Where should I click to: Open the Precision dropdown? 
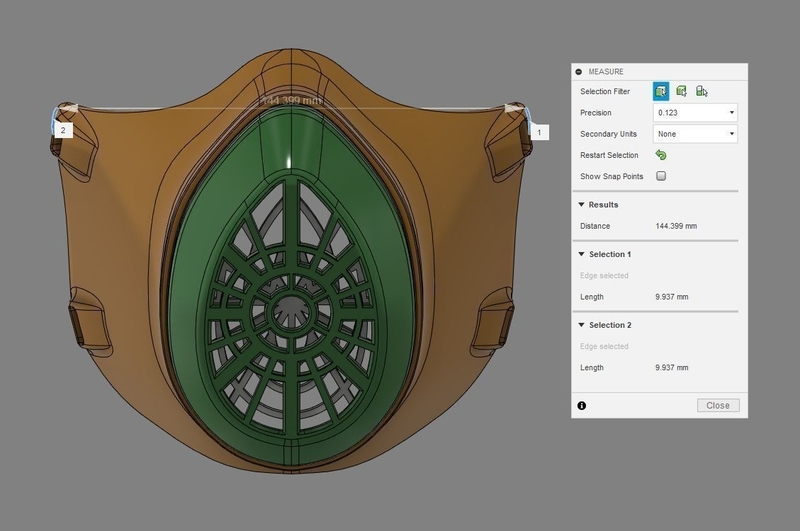click(695, 113)
